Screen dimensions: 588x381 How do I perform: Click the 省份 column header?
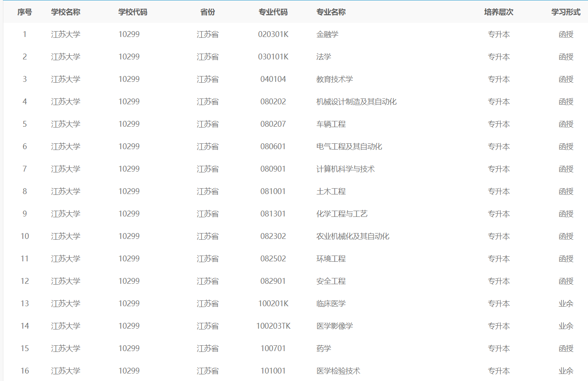point(208,12)
